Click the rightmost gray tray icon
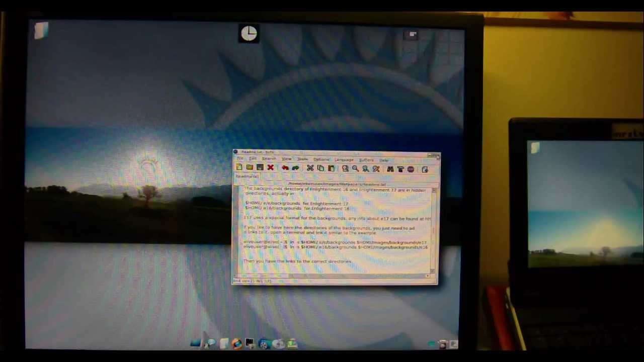 coord(454,344)
